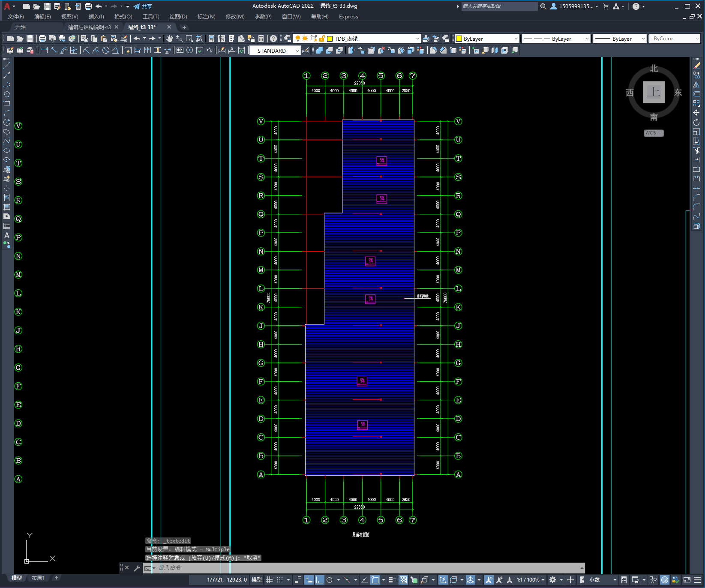Image resolution: width=705 pixels, height=588 pixels.
Task: Toggle ortho mode in status bar
Action: tap(319, 580)
